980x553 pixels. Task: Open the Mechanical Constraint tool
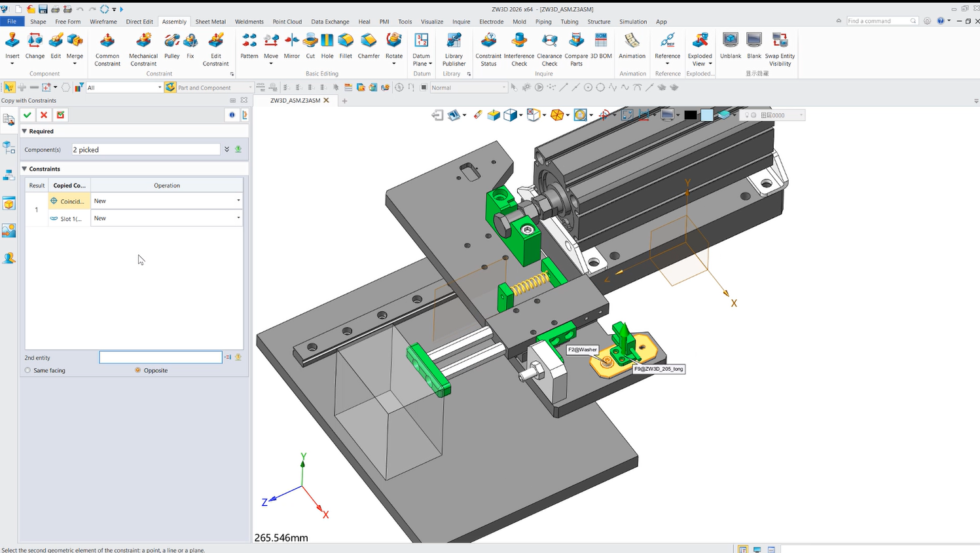point(143,42)
